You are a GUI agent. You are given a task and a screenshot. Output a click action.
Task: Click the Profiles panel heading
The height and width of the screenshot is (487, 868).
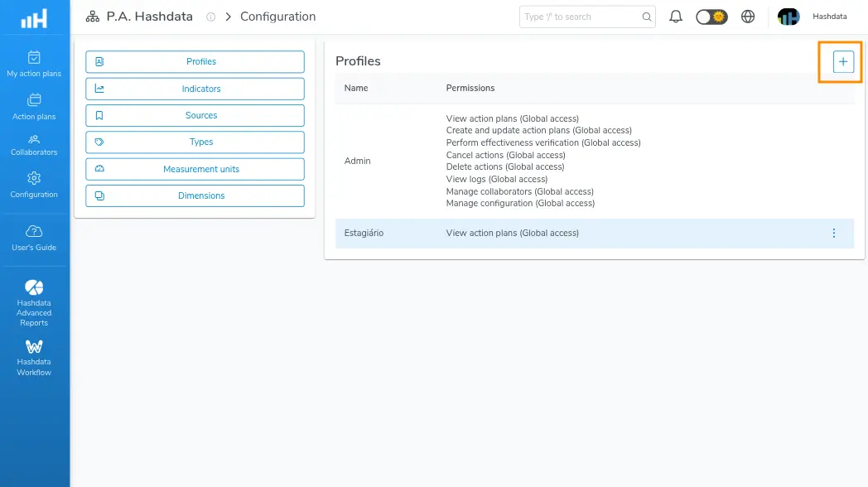click(358, 61)
